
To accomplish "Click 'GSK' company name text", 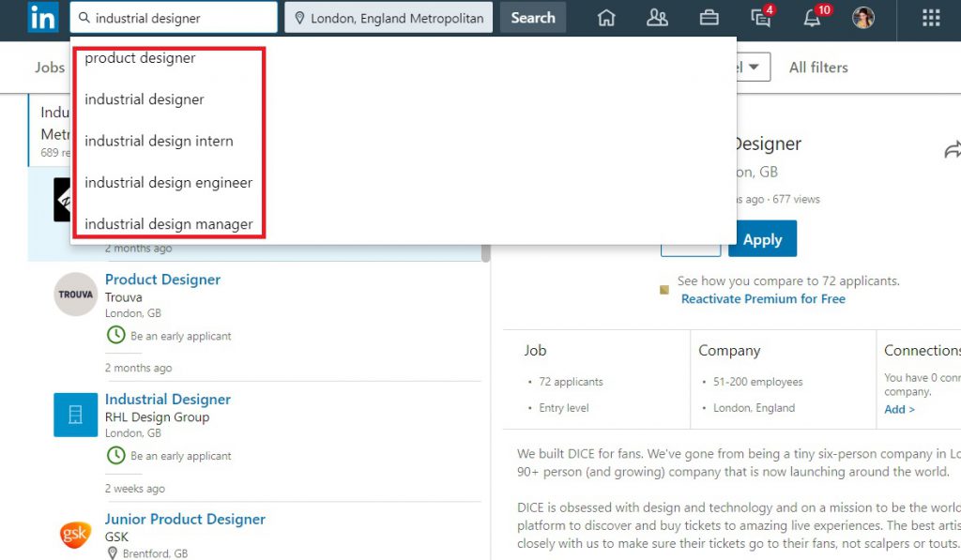I will coord(116,537).
